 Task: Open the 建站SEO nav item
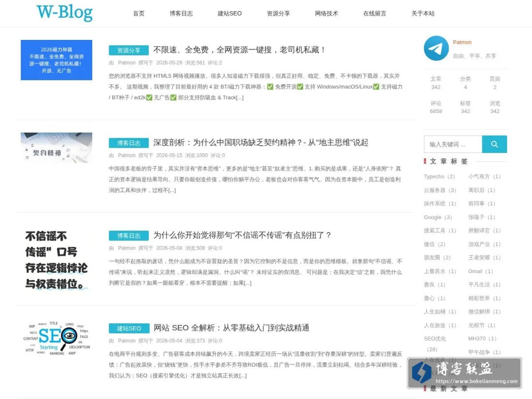pyautogui.click(x=230, y=13)
